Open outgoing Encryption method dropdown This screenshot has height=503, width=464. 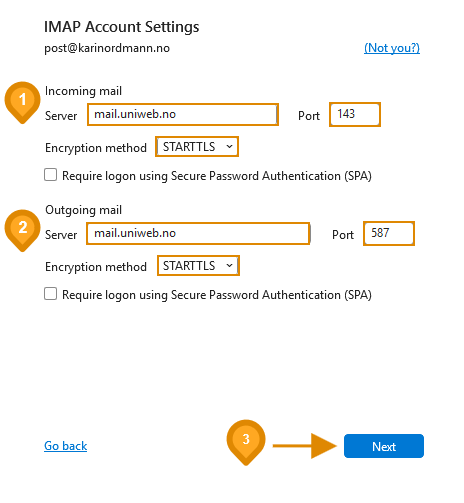(x=198, y=265)
